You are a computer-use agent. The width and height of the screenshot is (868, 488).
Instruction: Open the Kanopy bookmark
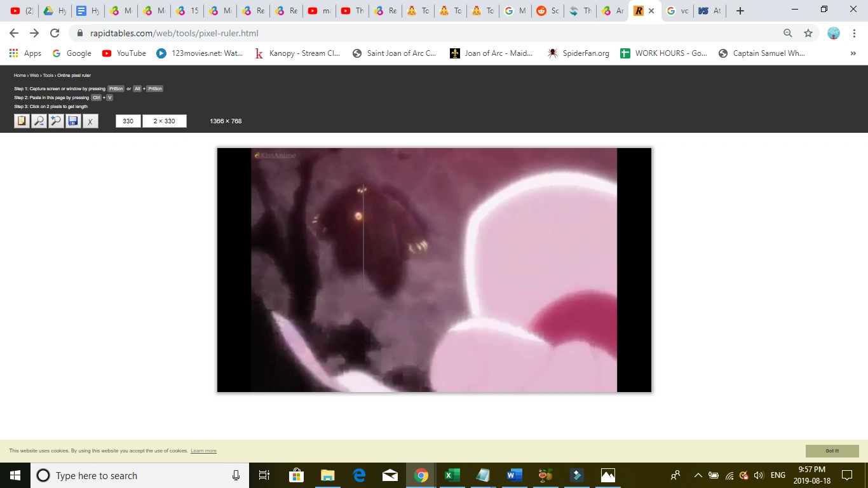click(297, 53)
